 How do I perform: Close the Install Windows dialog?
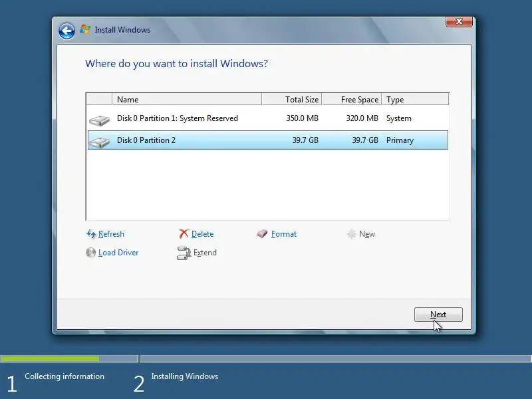click(x=459, y=21)
